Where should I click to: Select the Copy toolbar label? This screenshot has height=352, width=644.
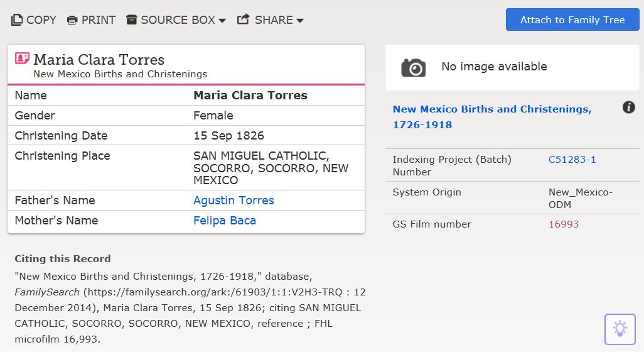pos(41,20)
